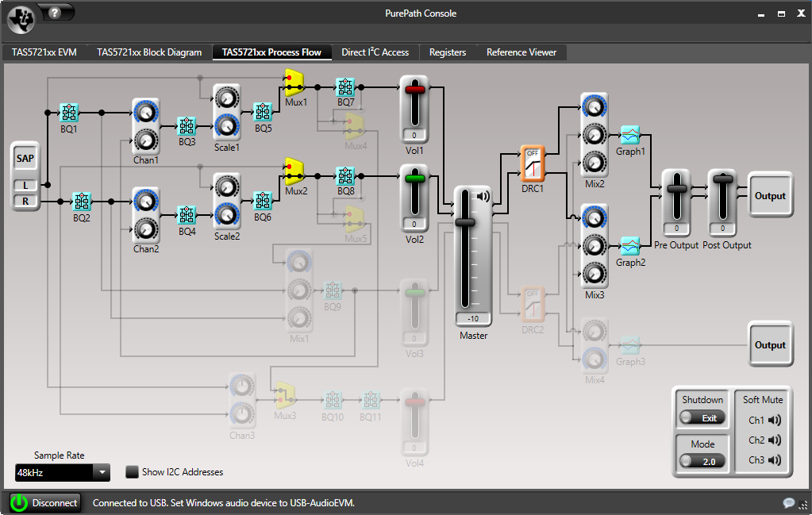Click the Scale2 upper knob

(227, 186)
